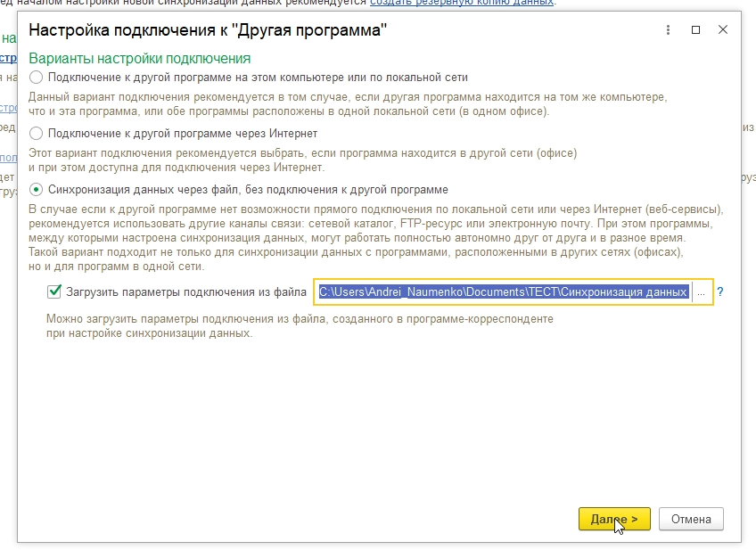Select data synchronization through file option
Screen dimensions: 756x558
pos(37,190)
